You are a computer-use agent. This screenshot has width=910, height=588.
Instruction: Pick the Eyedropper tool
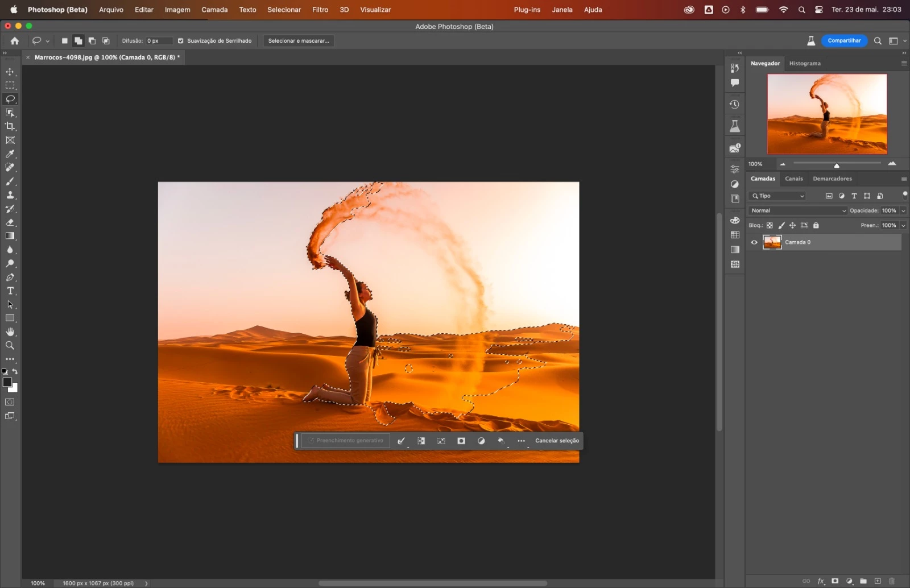[x=10, y=154]
